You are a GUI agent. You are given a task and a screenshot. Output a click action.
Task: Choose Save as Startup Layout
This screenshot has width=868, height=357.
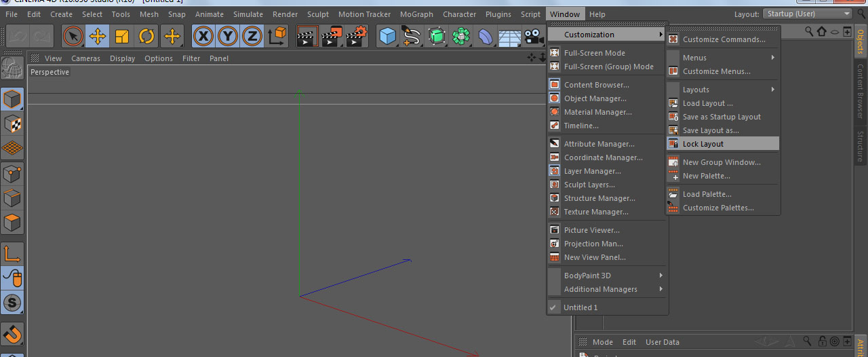[723, 117]
